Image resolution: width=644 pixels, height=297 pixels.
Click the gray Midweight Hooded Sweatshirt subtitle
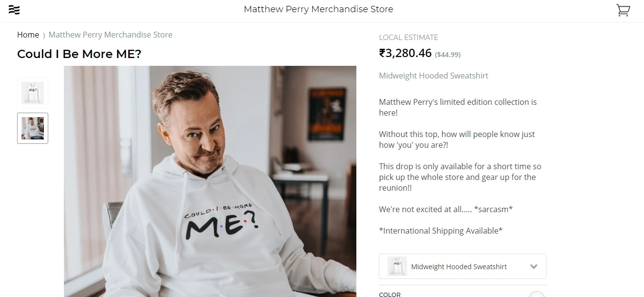(x=433, y=76)
